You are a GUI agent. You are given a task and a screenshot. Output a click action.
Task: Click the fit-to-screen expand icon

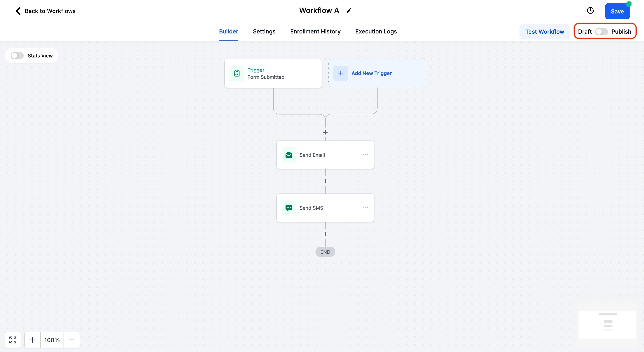tap(13, 340)
